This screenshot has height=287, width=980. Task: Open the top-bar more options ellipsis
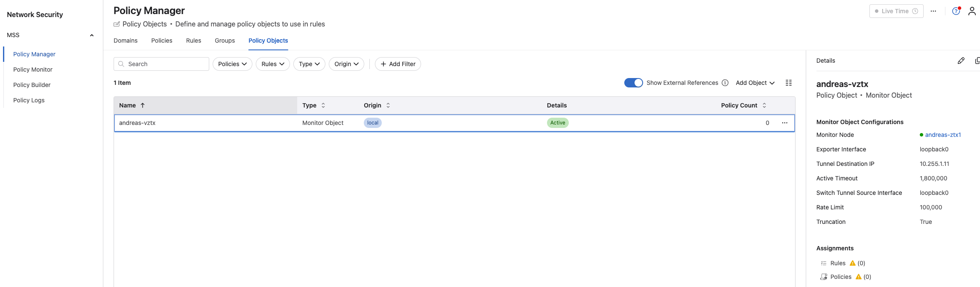(933, 11)
